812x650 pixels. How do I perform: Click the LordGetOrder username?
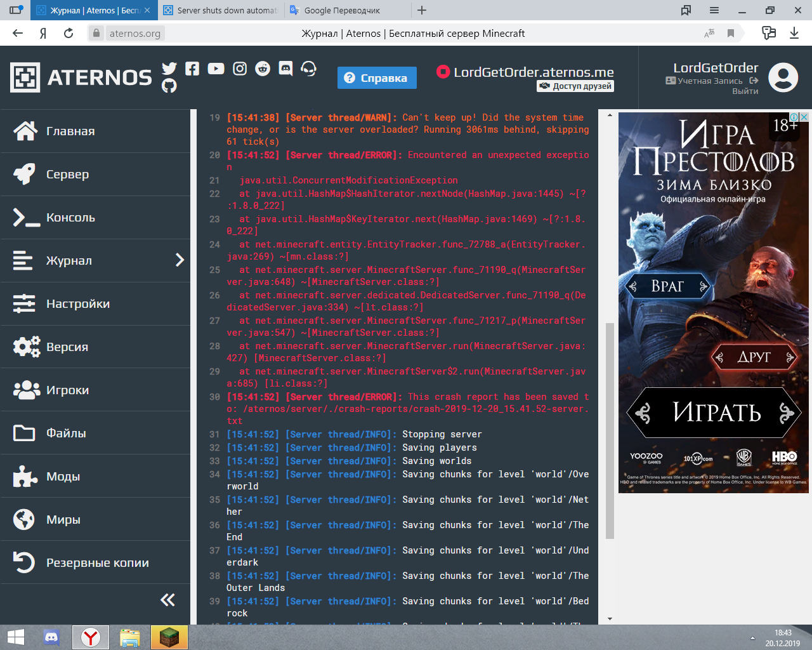[716, 68]
